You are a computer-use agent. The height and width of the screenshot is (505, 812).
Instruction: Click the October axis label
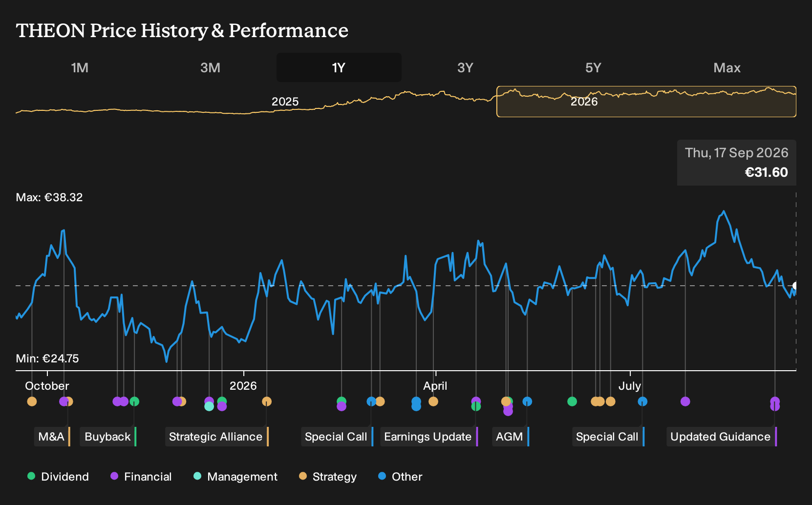(47, 386)
